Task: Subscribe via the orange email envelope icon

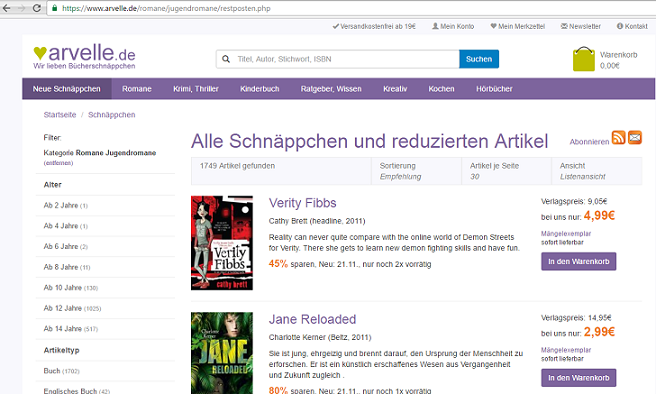Action: (x=635, y=138)
